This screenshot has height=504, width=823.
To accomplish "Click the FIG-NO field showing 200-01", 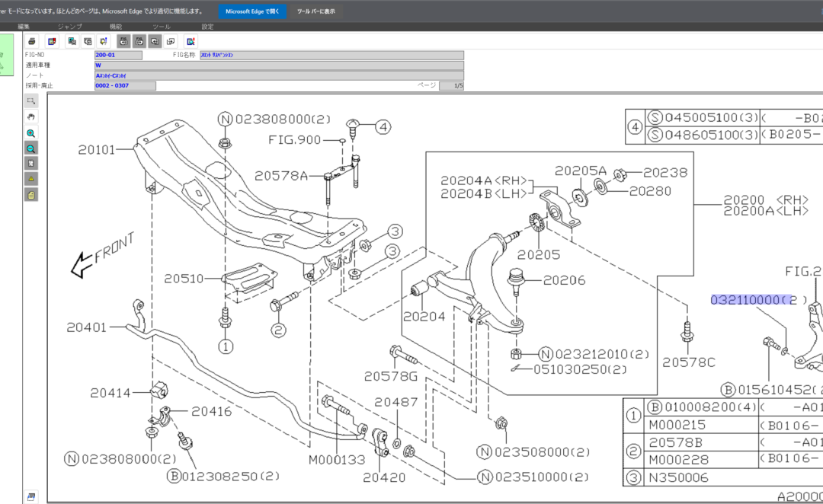I will [117, 56].
